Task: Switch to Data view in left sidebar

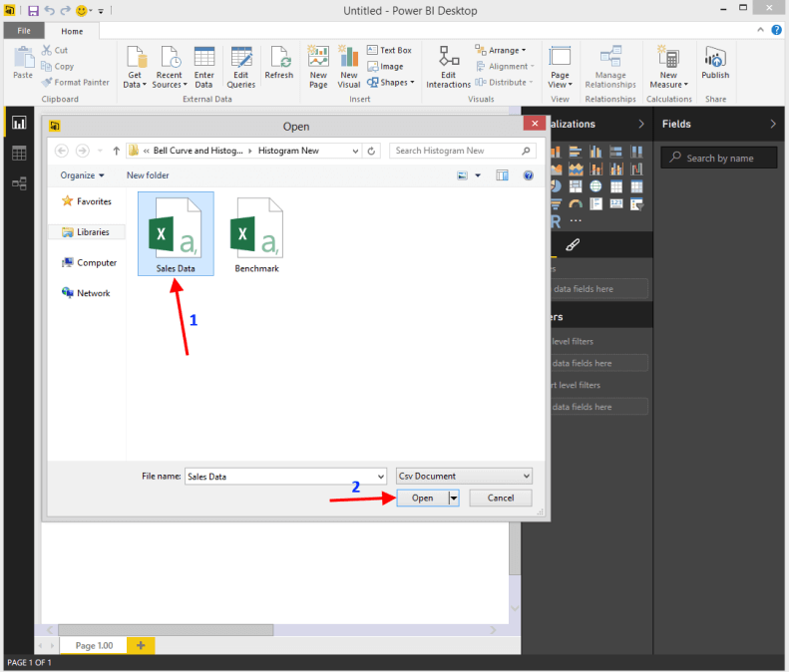Action: 19,154
